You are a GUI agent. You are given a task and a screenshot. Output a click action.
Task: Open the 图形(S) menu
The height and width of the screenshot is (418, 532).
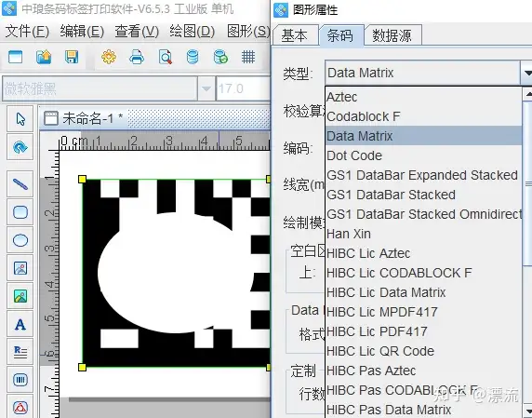[x=248, y=32]
